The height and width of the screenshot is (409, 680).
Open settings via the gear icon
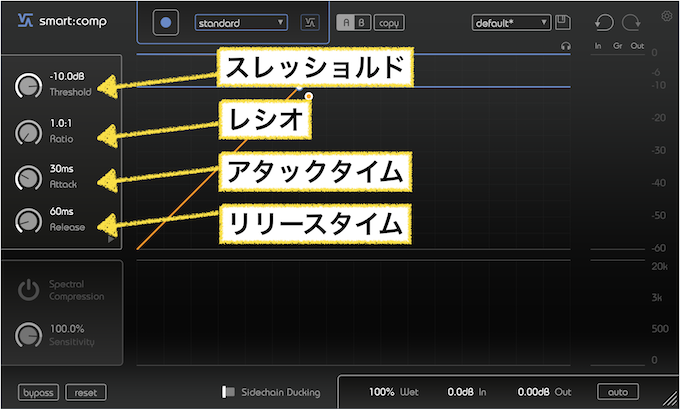[x=667, y=16]
